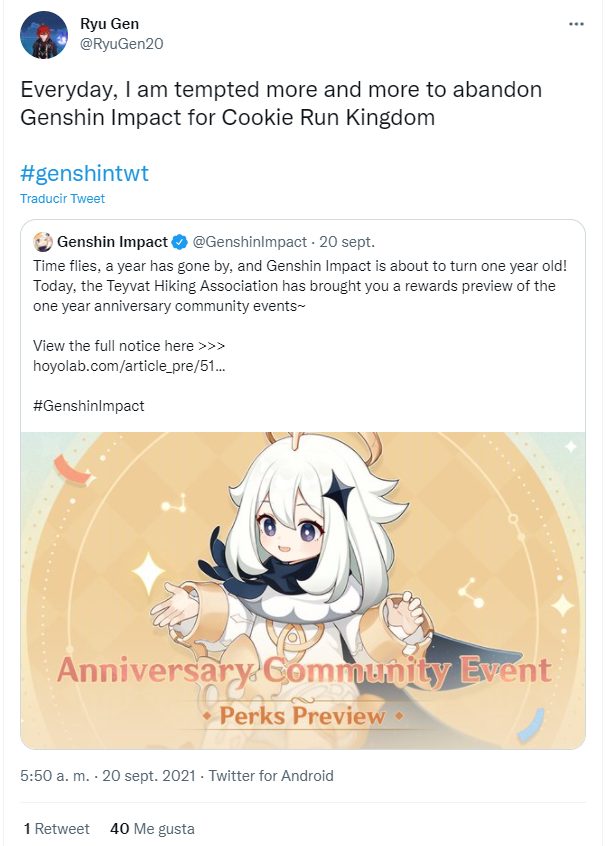Click the @GenshinImpact handle in quoted tweet
This screenshot has height=846, width=607.
coord(250,242)
